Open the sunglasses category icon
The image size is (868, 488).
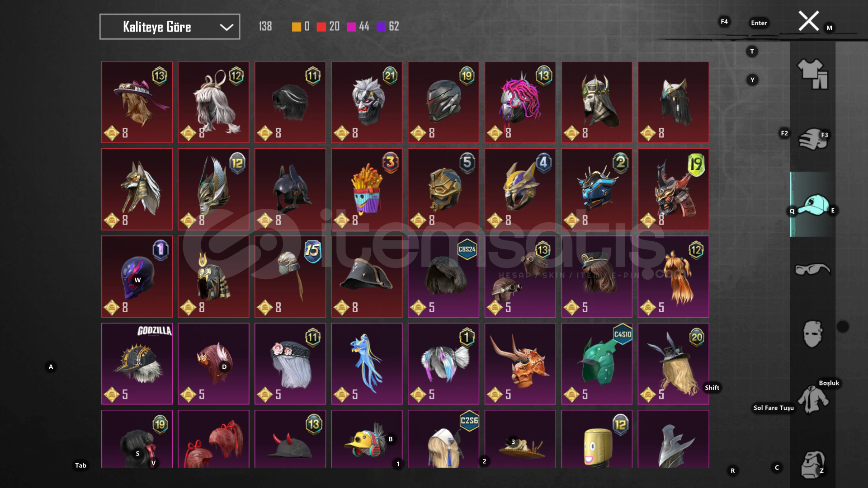[x=812, y=269]
